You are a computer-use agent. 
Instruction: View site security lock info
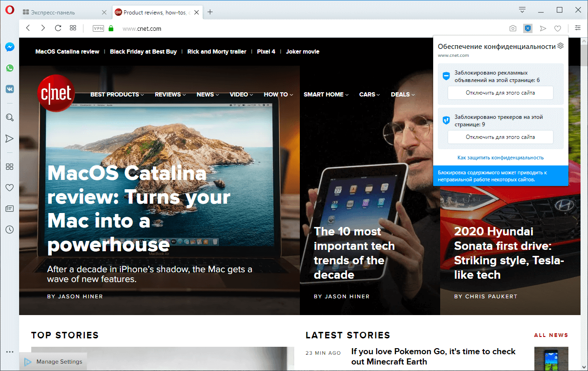click(x=111, y=28)
